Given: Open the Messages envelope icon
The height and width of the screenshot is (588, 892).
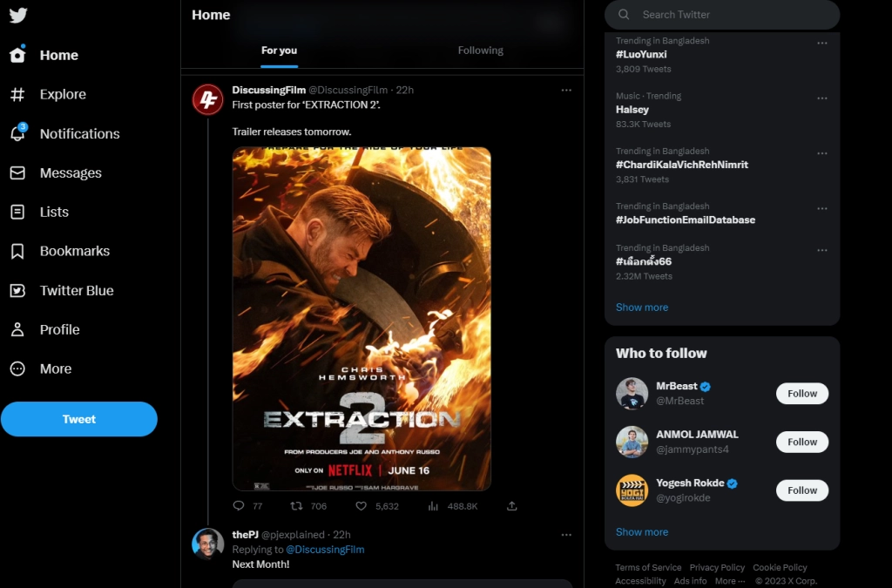Looking at the screenshot, I should tap(17, 172).
